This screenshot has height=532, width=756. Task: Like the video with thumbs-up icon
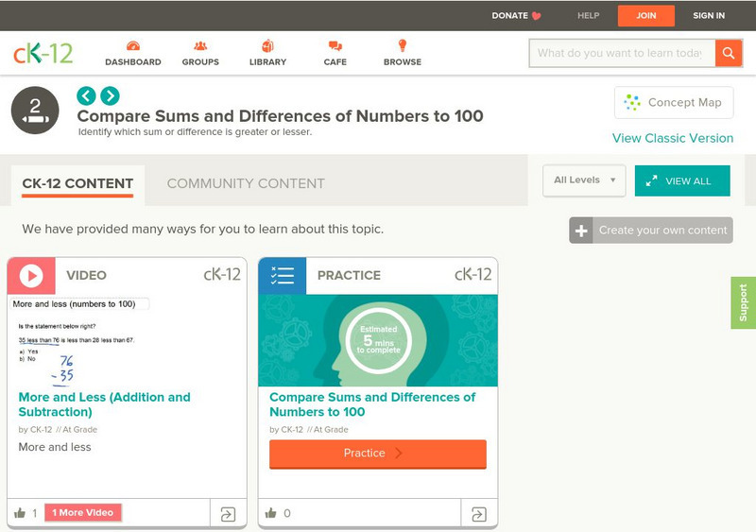pos(20,513)
